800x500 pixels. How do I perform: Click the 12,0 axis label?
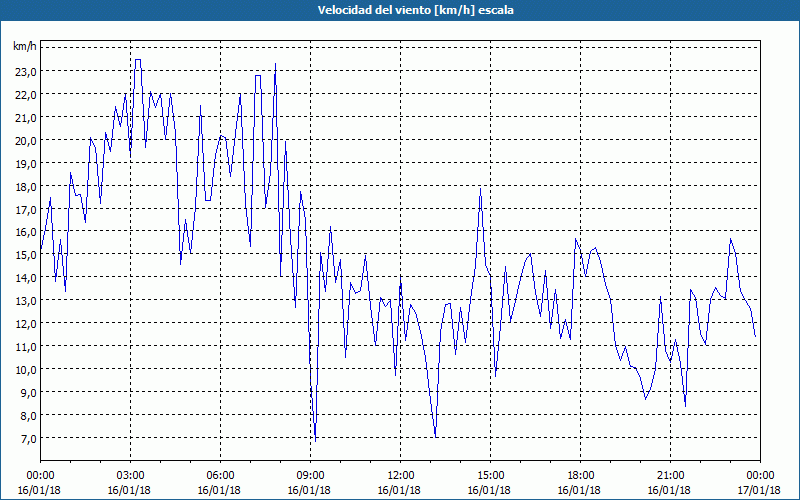[x=26, y=324]
